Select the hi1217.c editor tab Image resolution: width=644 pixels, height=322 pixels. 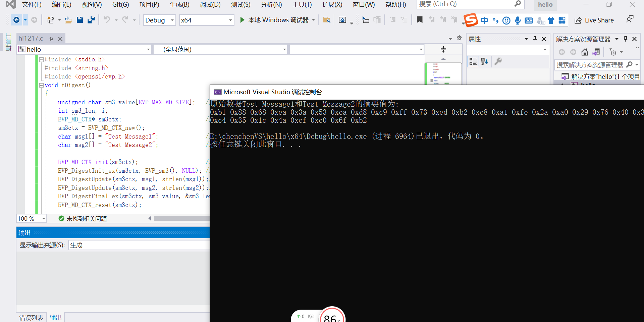pos(31,39)
